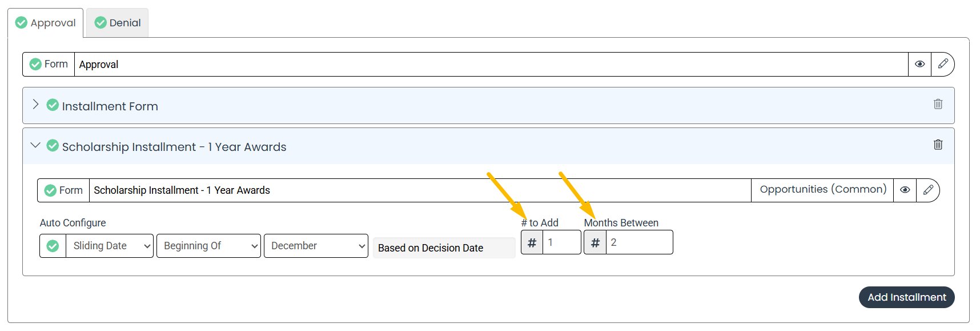
Task: Click the hash icon beside # to Add
Action: coord(532,242)
